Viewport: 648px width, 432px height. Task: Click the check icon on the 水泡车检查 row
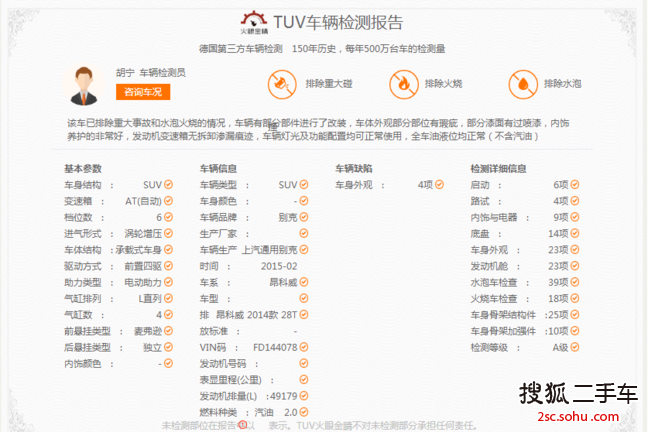(x=575, y=282)
